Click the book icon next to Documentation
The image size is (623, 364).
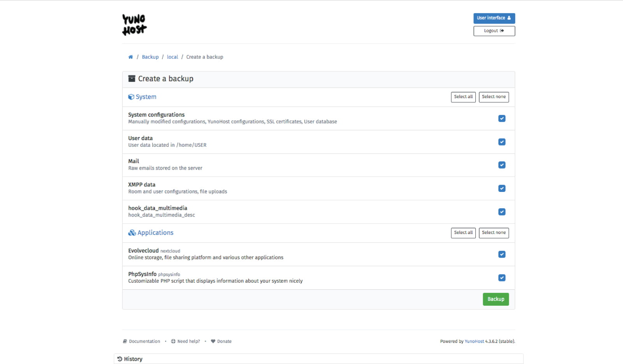click(x=125, y=341)
